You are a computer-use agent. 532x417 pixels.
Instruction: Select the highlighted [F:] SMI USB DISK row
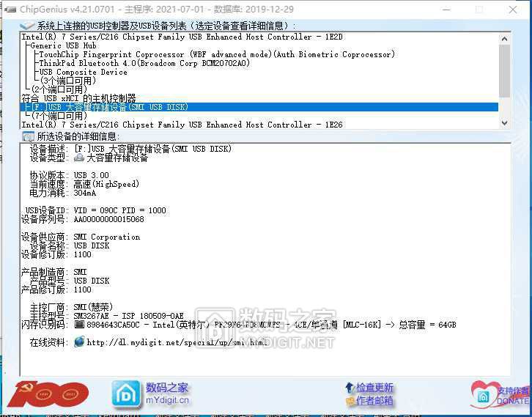point(259,107)
